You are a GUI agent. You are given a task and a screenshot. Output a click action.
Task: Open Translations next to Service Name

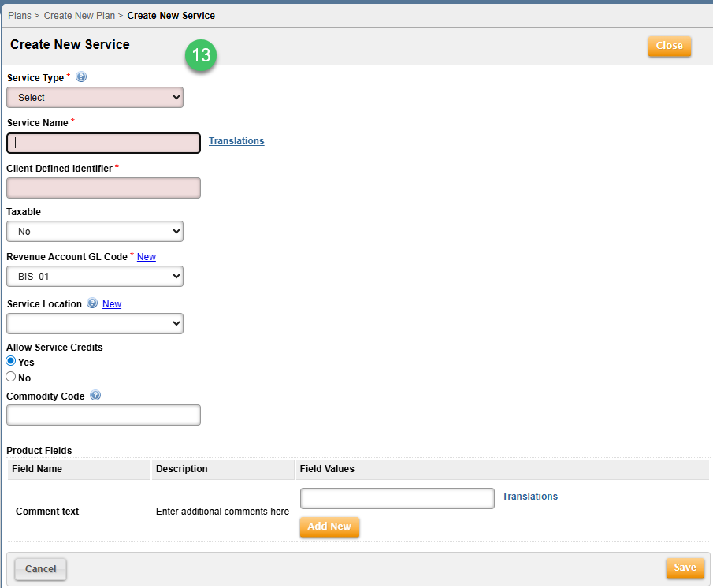[x=236, y=140]
